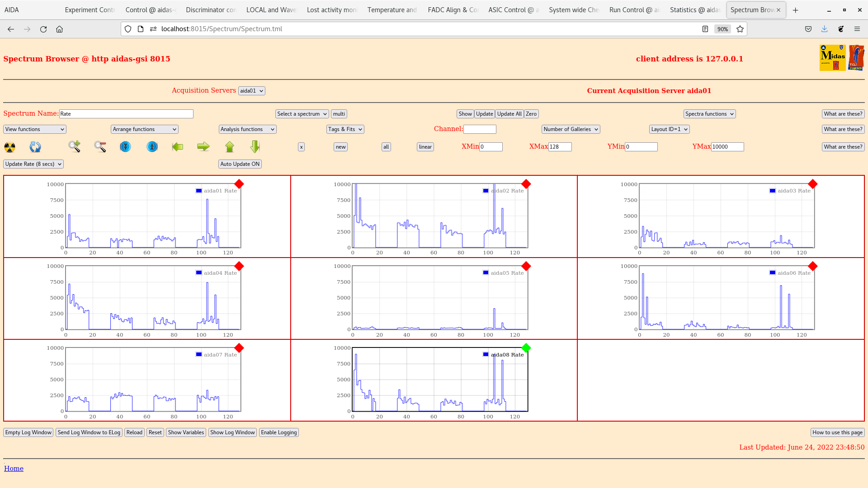Click the blue refresh arrows icon
The image size is (868, 488).
point(35,147)
